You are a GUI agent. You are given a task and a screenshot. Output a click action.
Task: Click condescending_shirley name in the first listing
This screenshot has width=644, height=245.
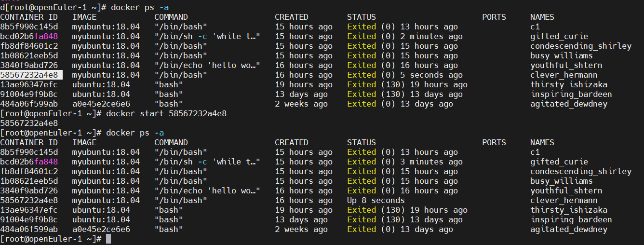[x=581, y=46]
